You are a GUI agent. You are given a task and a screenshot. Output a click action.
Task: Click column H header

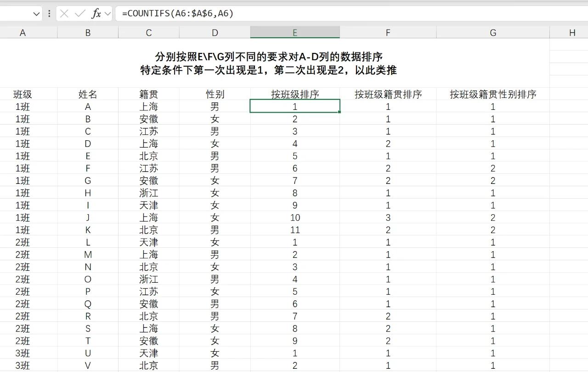572,33
